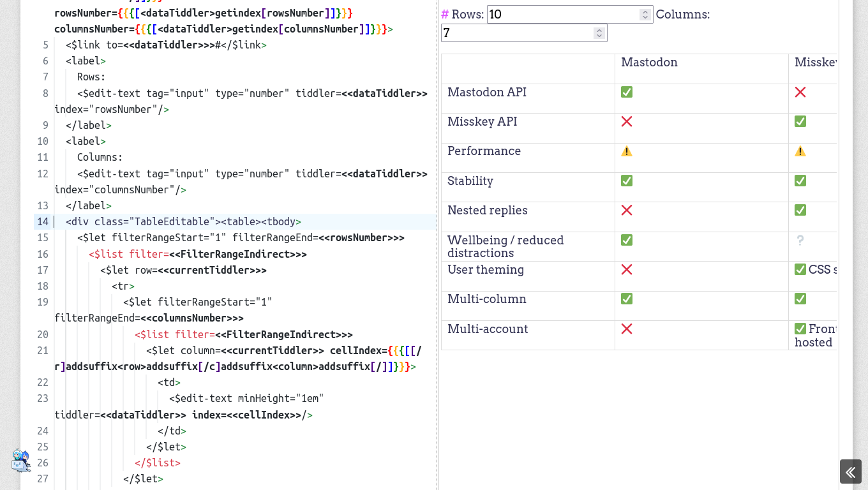
Task: Click the Rows field spinner arrows
Action: 645,14
